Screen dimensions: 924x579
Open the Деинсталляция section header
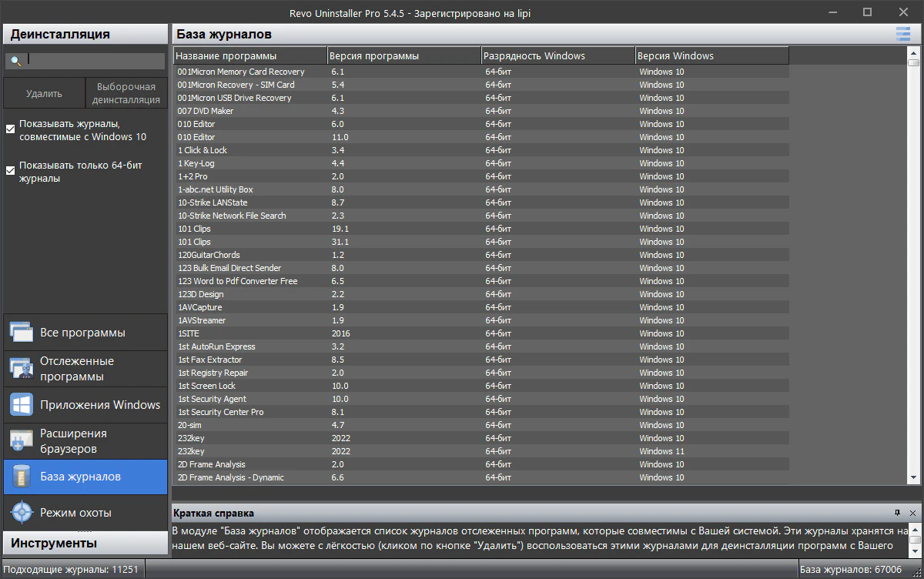(x=85, y=34)
